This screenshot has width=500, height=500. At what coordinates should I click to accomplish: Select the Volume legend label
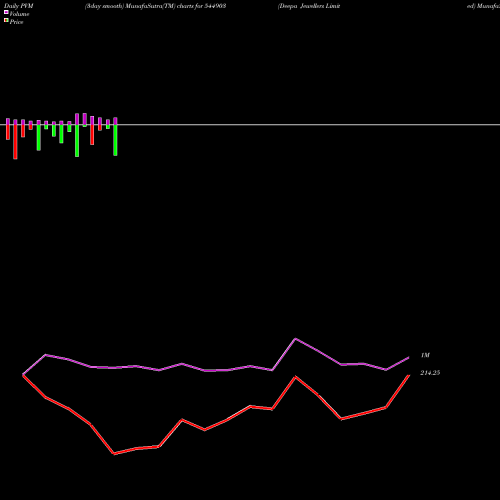[19, 14]
